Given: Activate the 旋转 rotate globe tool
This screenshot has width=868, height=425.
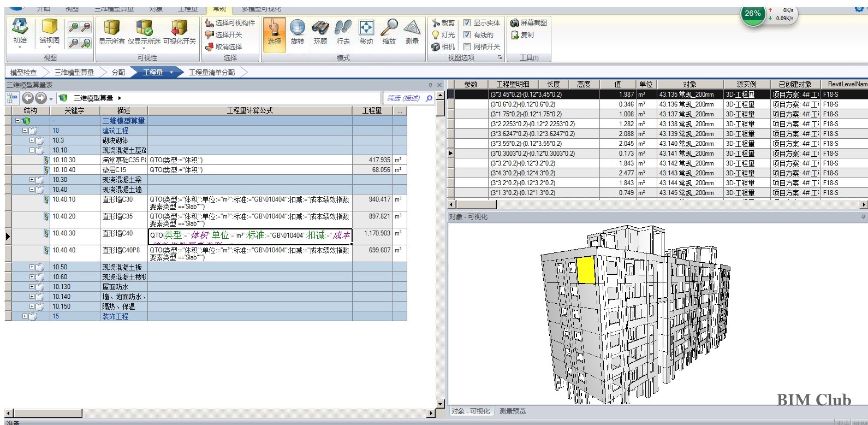Looking at the screenshot, I should (297, 32).
